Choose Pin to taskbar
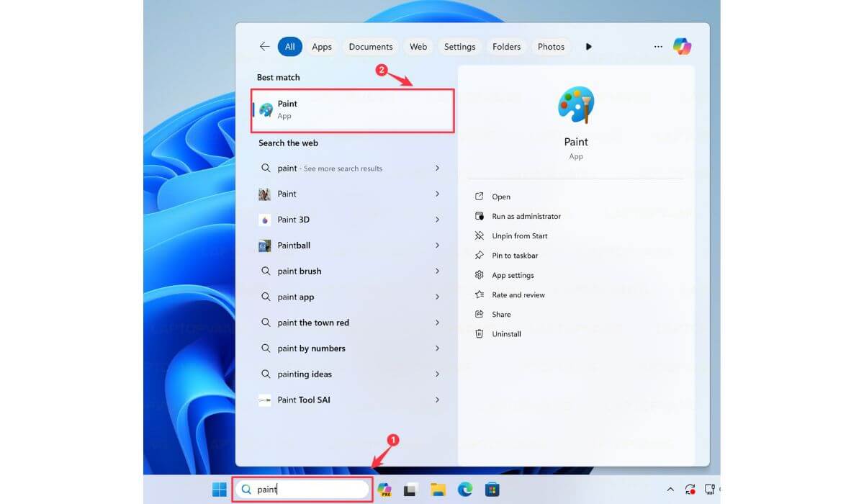The image size is (864, 504). coord(515,256)
